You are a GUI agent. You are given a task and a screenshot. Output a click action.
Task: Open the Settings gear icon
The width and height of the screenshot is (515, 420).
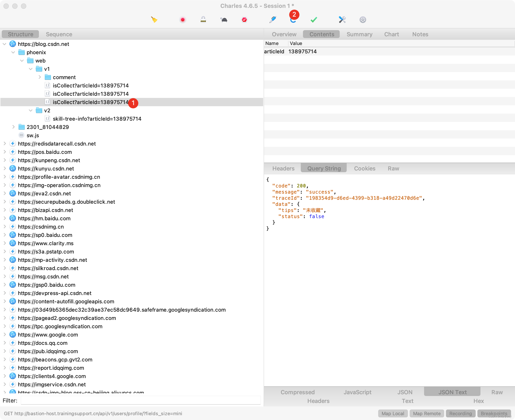[x=363, y=20]
